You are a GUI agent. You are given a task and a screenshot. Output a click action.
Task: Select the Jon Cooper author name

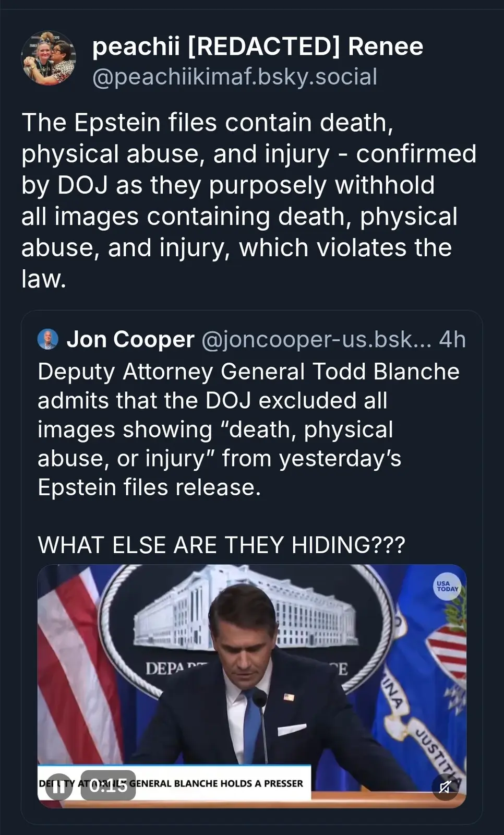130,339
